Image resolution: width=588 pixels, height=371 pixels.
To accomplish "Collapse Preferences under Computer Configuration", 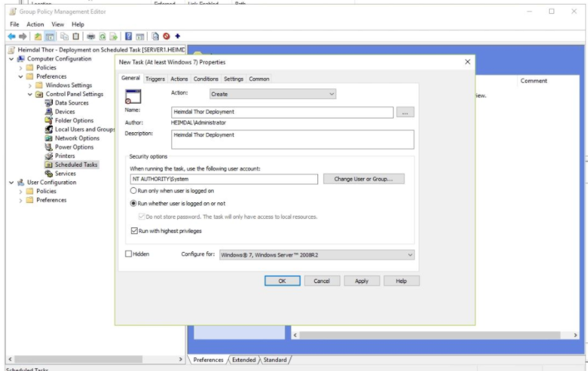I will point(21,77).
